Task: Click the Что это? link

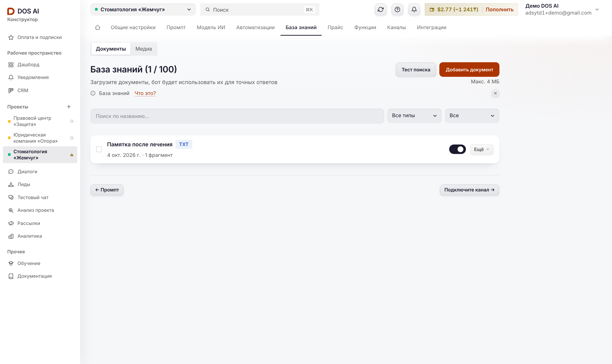Action: click(145, 93)
